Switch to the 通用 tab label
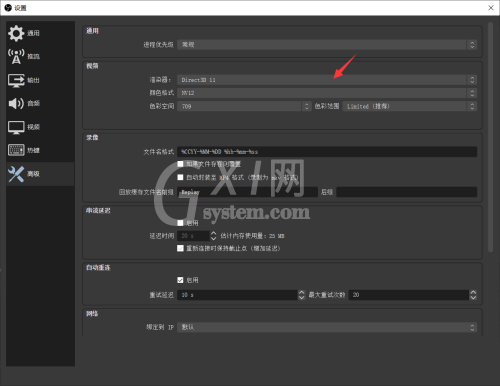 pyautogui.click(x=33, y=33)
